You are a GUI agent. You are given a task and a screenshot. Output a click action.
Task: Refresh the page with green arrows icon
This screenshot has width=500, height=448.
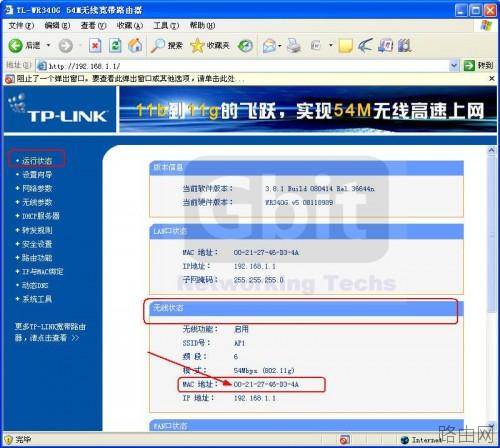coord(115,45)
